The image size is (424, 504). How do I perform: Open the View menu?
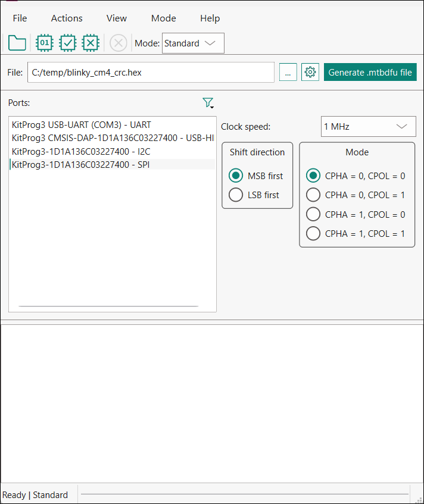pyautogui.click(x=117, y=18)
